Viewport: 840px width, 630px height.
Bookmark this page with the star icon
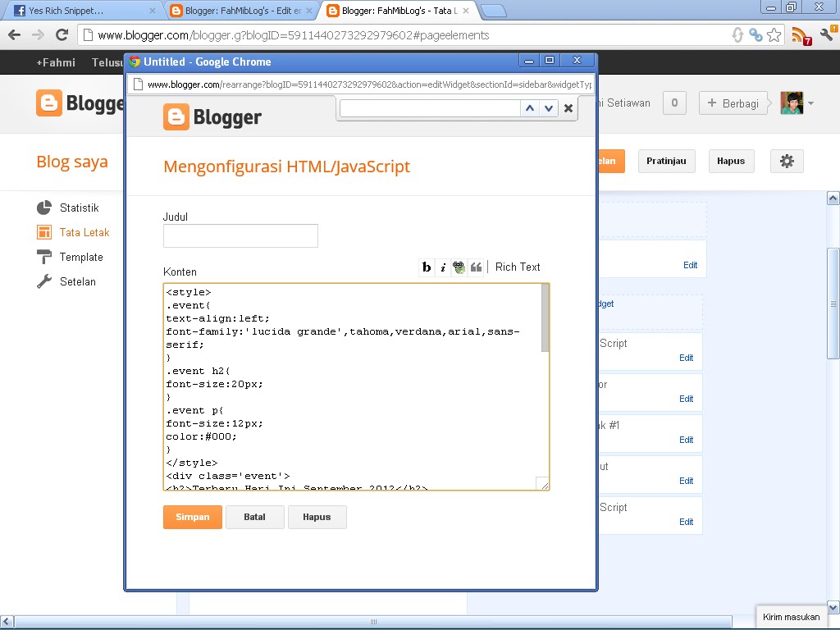[774, 35]
